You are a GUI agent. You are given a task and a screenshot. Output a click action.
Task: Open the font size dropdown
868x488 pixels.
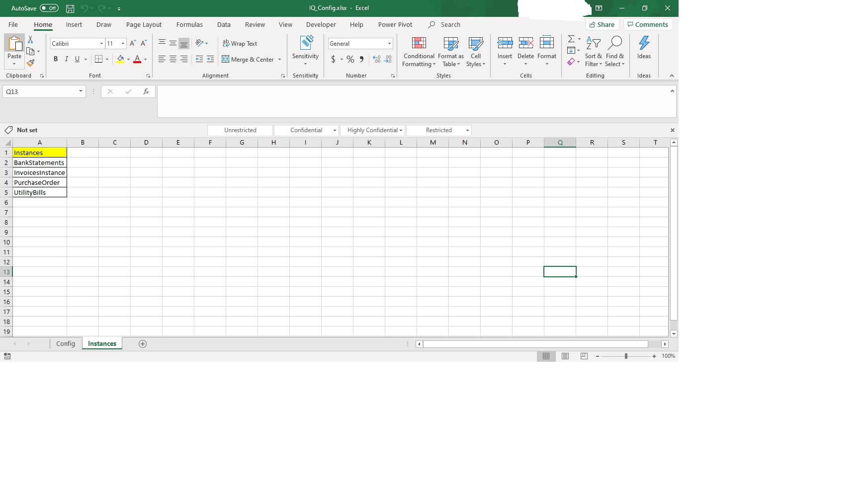pyautogui.click(x=123, y=44)
